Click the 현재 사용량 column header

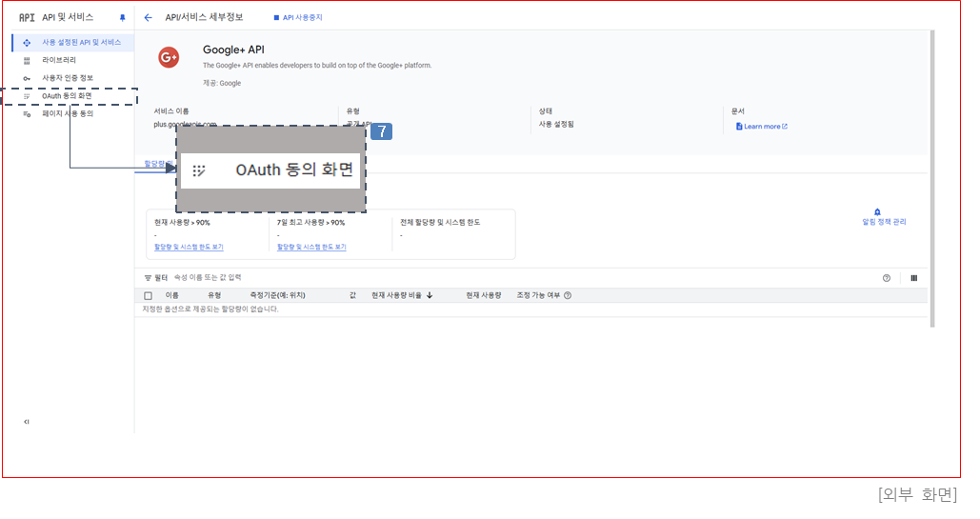coord(484,295)
